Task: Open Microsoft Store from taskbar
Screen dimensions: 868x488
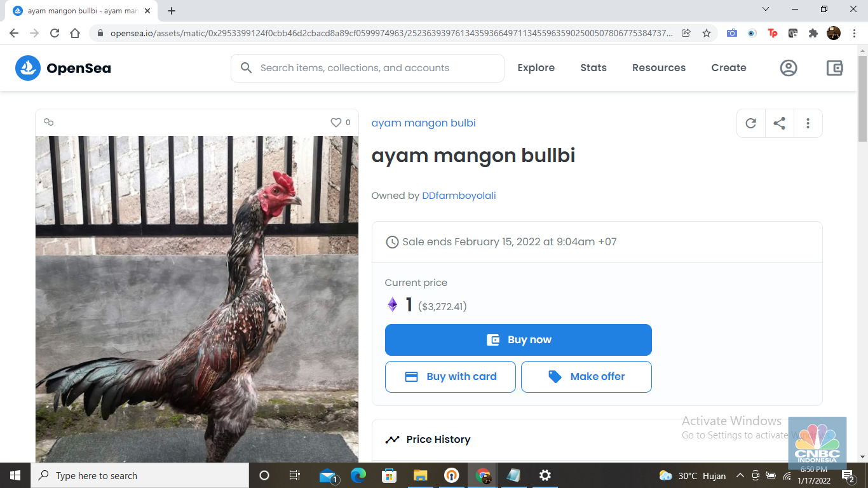Action: (x=389, y=475)
